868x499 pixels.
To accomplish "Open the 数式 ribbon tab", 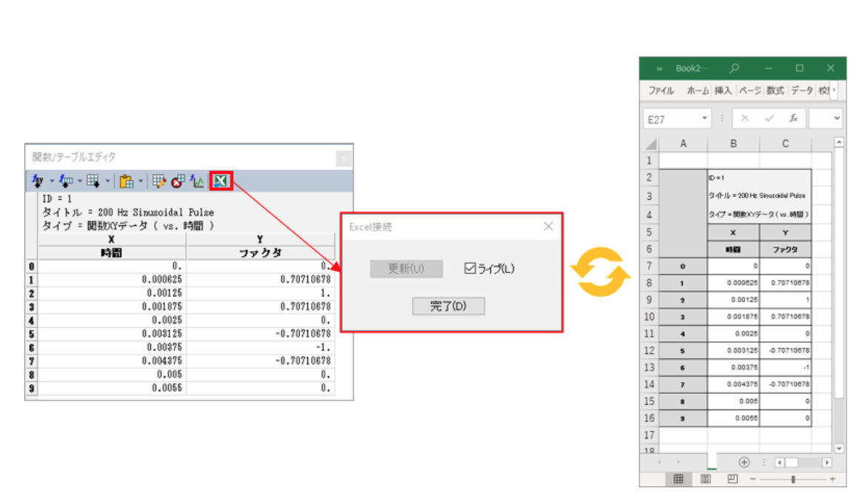I will tap(775, 90).
